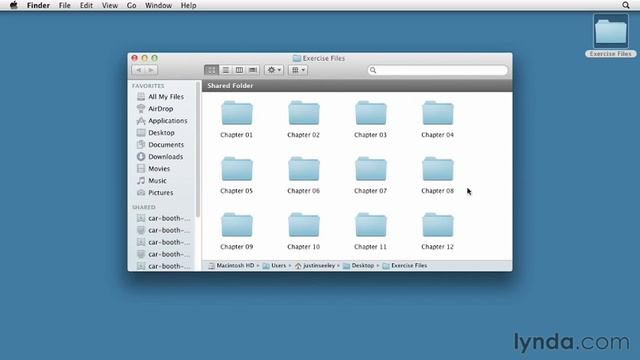Select the Exercise Files folder on the desktop
The height and width of the screenshot is (360, 640).
point(611,32)
